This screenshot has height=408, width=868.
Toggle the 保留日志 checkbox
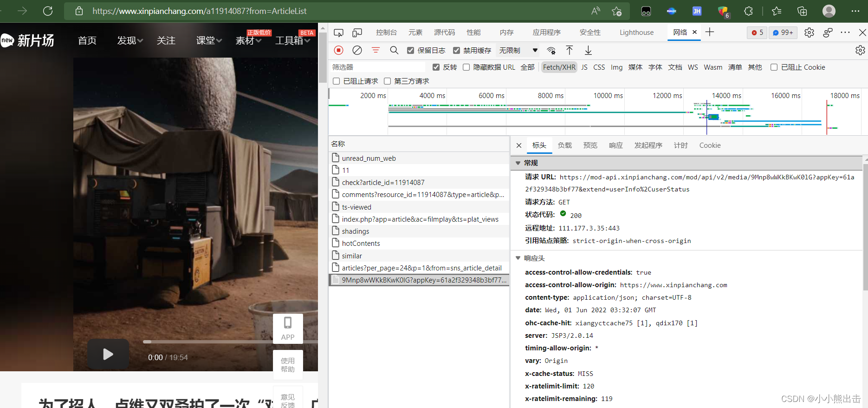click(411, 50)
